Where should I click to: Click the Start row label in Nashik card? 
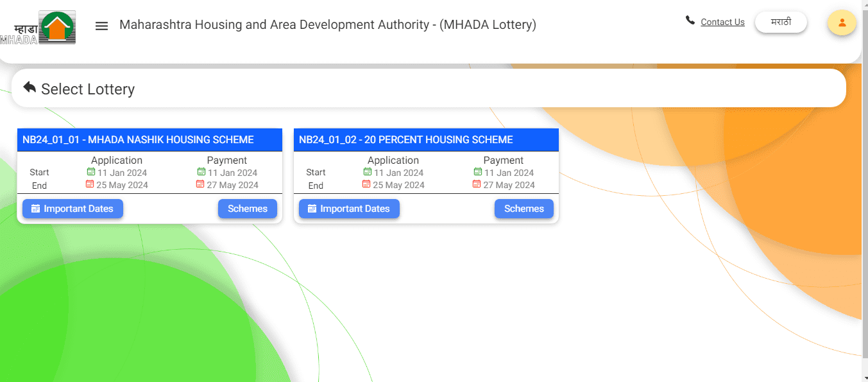(40, 172)
